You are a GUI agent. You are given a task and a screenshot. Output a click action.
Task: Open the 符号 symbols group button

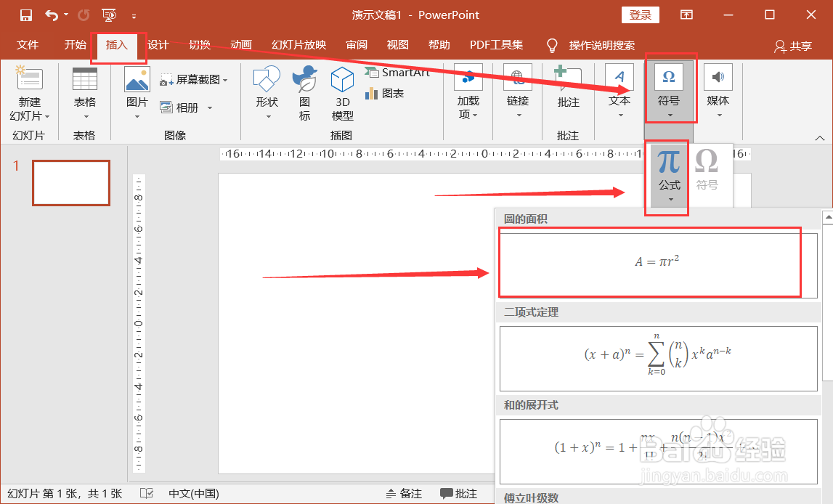tap(669, 92)
